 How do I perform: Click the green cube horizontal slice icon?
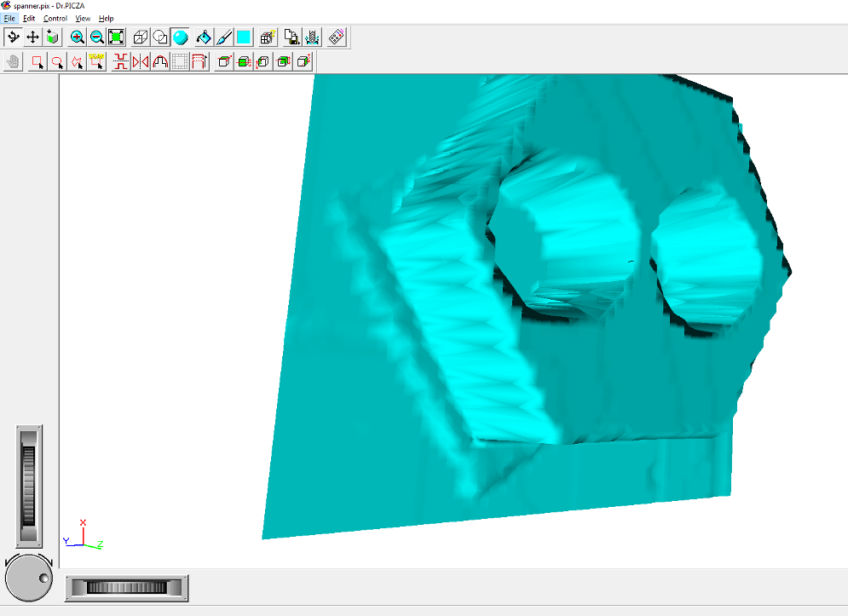pos(244,61)
